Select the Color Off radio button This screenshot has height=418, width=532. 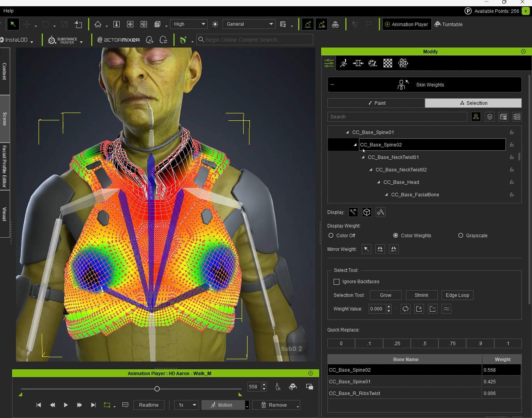tap(331, 236)
